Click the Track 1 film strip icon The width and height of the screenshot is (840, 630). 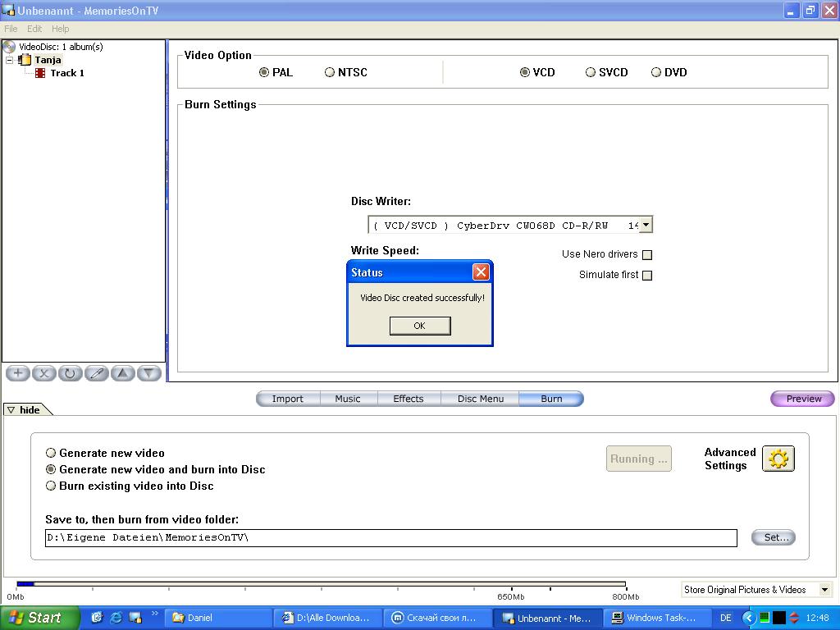[x=40, y=73]
